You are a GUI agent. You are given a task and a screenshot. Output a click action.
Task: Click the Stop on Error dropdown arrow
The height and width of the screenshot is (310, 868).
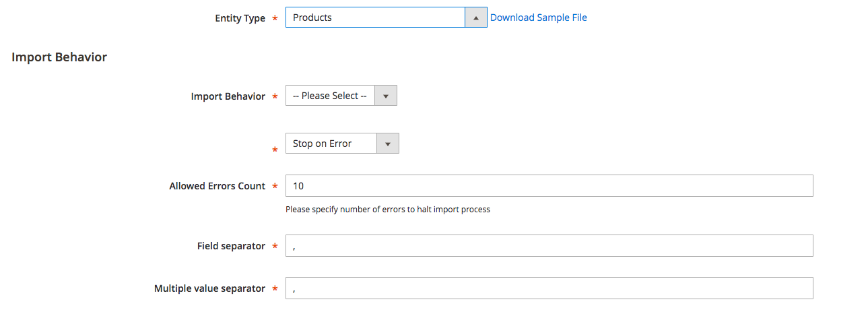coord(387,144)
